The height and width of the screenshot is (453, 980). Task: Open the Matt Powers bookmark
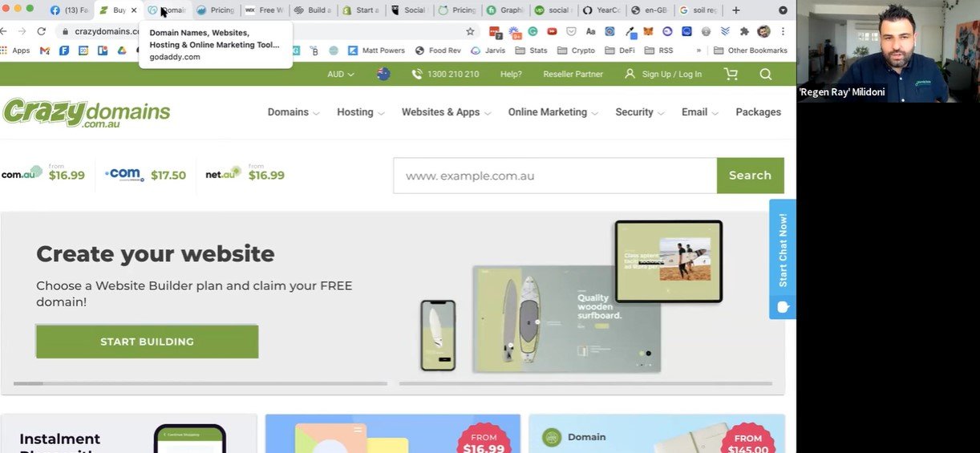(x=377, y=51)
